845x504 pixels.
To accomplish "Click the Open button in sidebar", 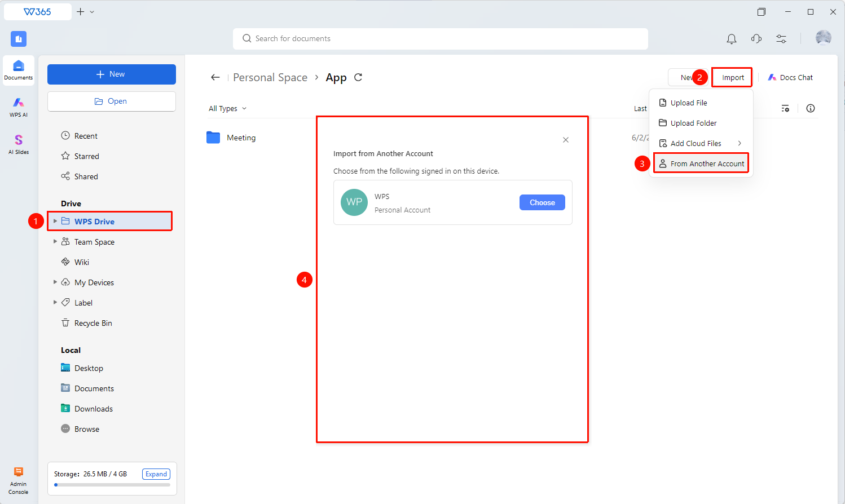I will pos(112,101).
